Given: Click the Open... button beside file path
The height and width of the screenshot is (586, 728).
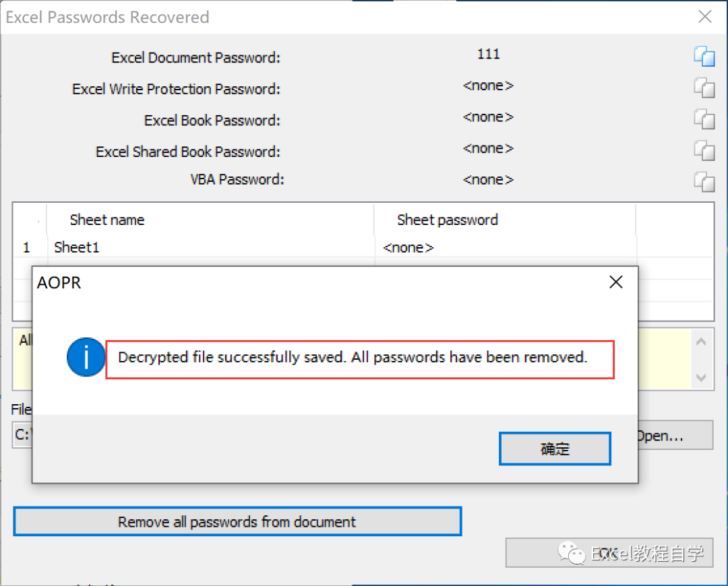Looking at the screenshot, I should [675, 435].
